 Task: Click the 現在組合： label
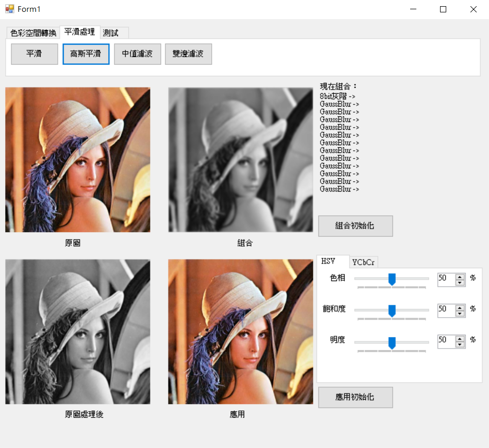tap(339, 87)
